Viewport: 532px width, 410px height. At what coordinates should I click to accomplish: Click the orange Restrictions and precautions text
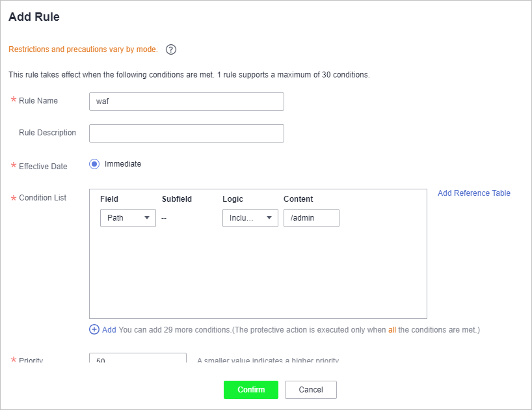coord(83,49)
